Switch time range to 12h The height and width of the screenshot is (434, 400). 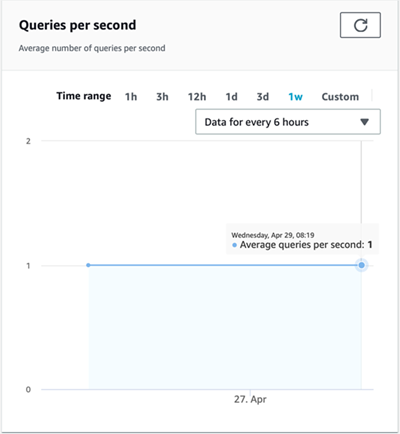(197, 97)
